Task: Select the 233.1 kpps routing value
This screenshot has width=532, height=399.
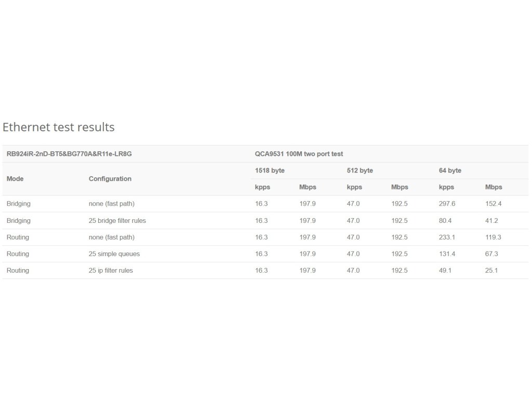Action: (x=447, y=237)
